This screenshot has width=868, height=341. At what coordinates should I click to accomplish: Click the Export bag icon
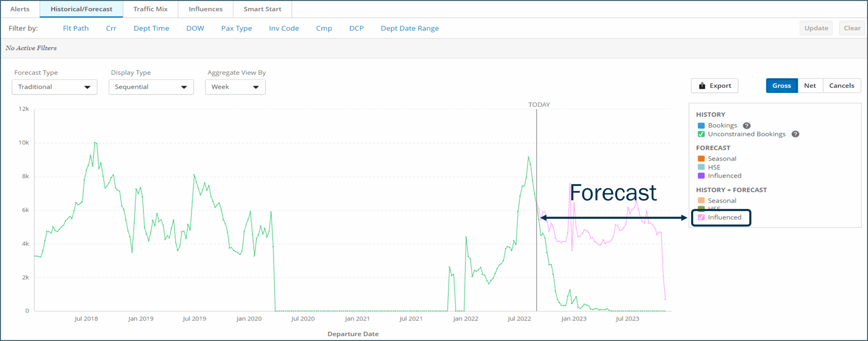pyautogui.click(x=702, y=86)
